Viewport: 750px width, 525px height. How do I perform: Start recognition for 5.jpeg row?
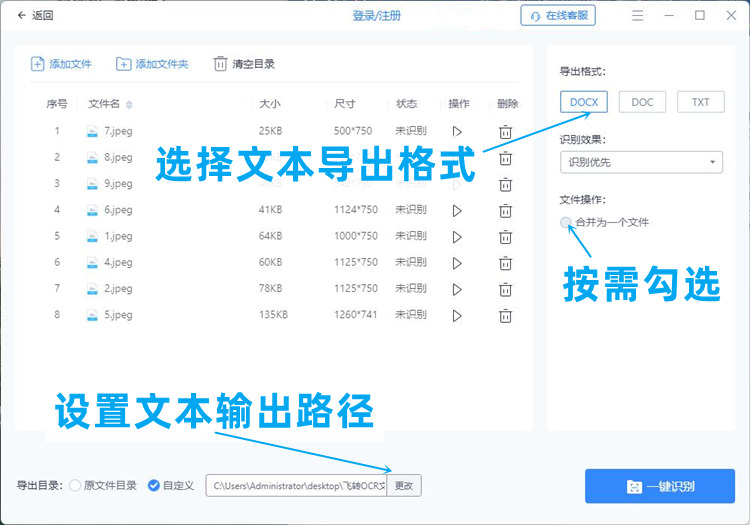click(457, 316)
